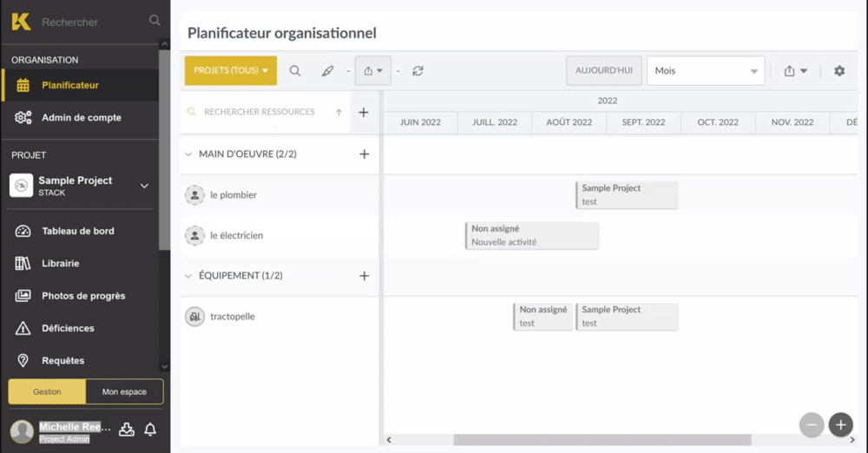Open the Mois view dropdown
This screenshot has height=453, width=868.
tap(706, 70)
